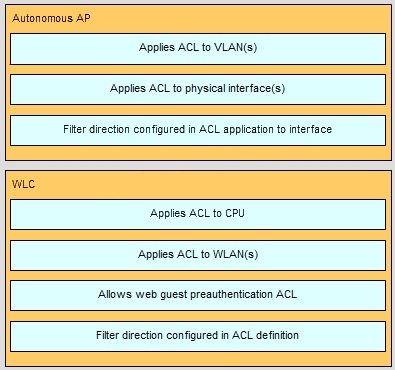This screenshot has height=370, width=395.
Task: Select the first answer box under Autonomous AP
Action: (198, 49)
